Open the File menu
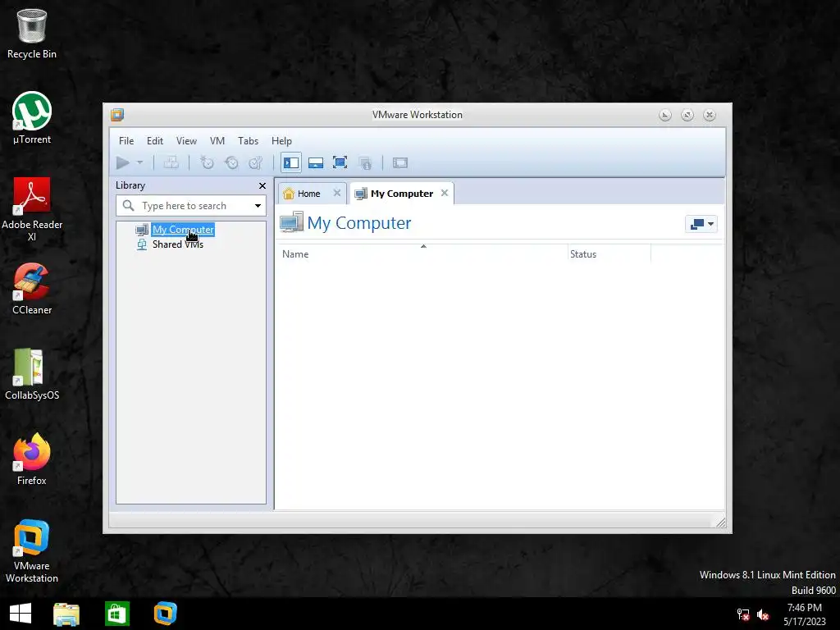 (126, 141)
